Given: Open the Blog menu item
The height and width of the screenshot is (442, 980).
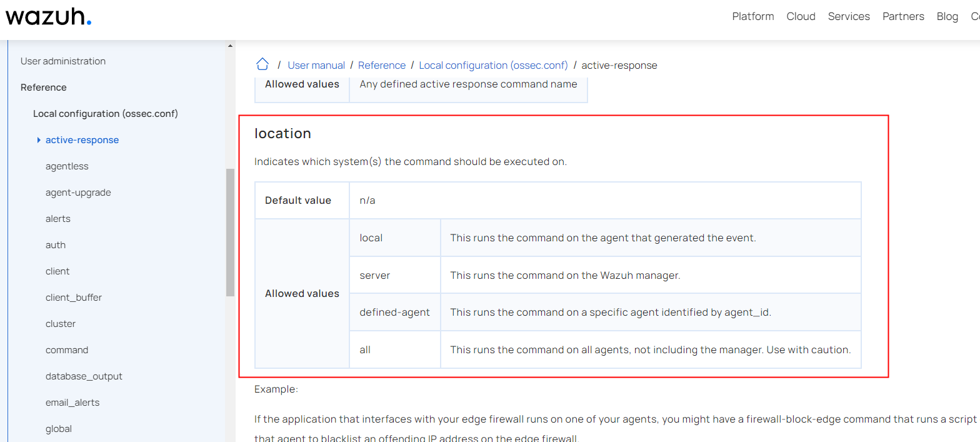Looking at the screenshot, I should [x=947, y=16].
